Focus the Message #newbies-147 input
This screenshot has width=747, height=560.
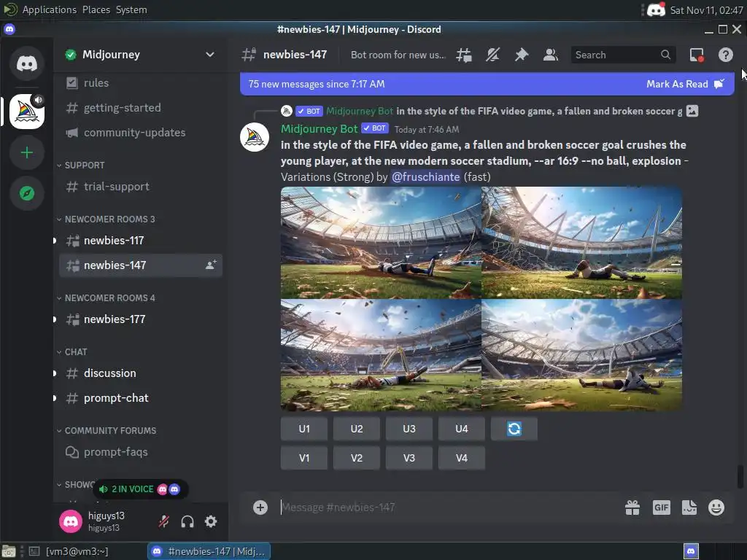[x=448, y=507]
